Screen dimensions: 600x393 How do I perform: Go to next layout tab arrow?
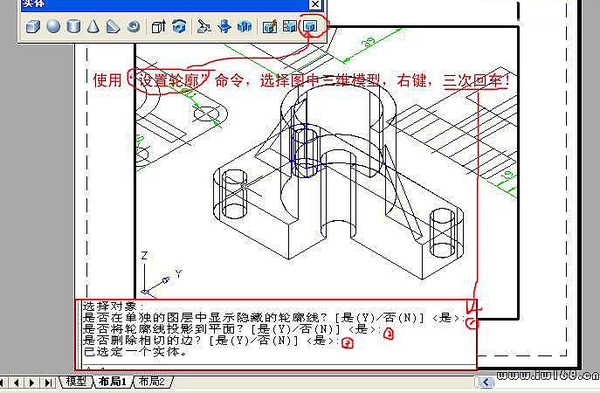(32, 382)
